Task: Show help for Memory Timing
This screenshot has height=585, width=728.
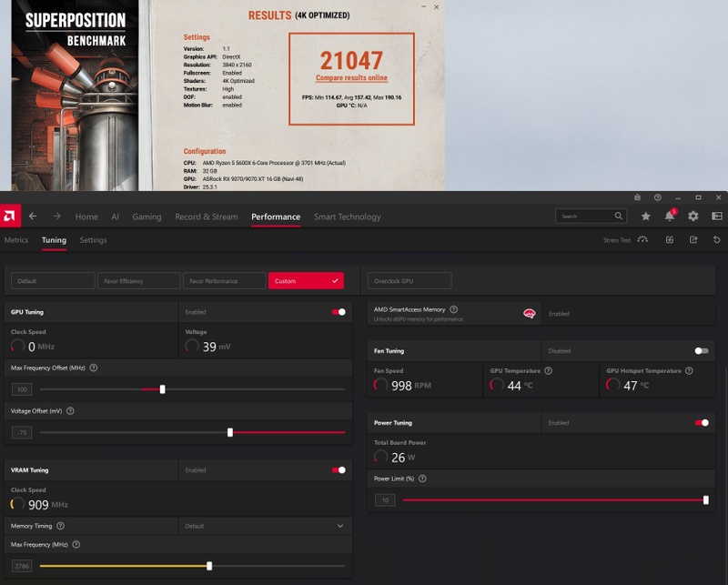Action: point(60,526)
